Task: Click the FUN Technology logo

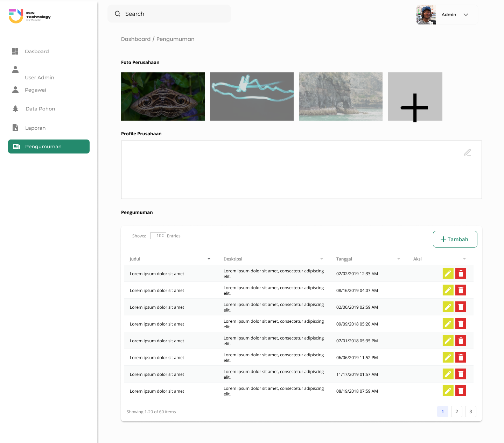Action: pos(30,16)
